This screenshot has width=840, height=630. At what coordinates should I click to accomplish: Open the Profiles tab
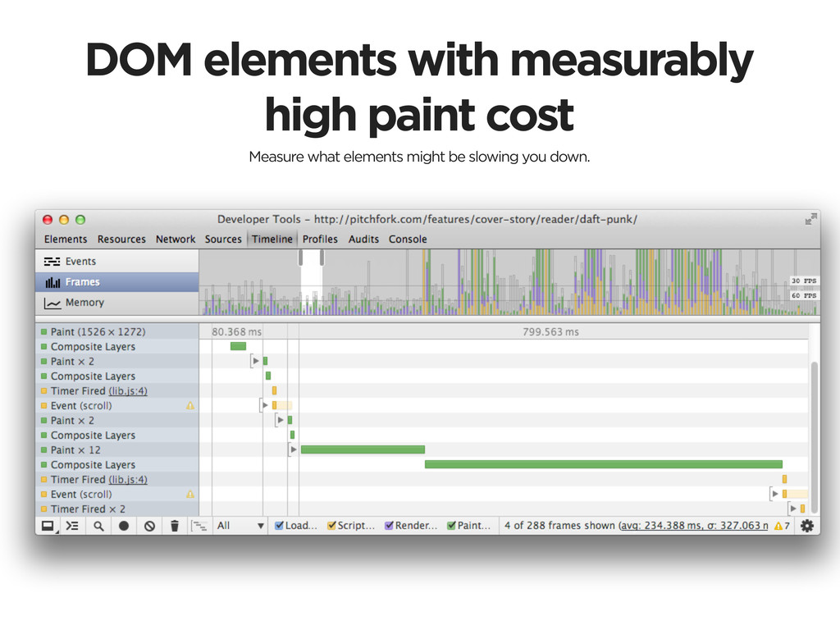(320, 240)
